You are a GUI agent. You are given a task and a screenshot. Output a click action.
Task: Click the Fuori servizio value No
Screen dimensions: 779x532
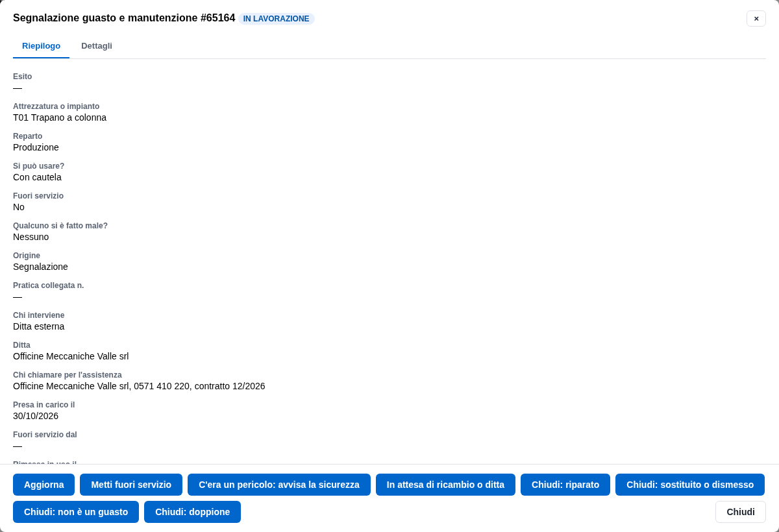(19, 207)
